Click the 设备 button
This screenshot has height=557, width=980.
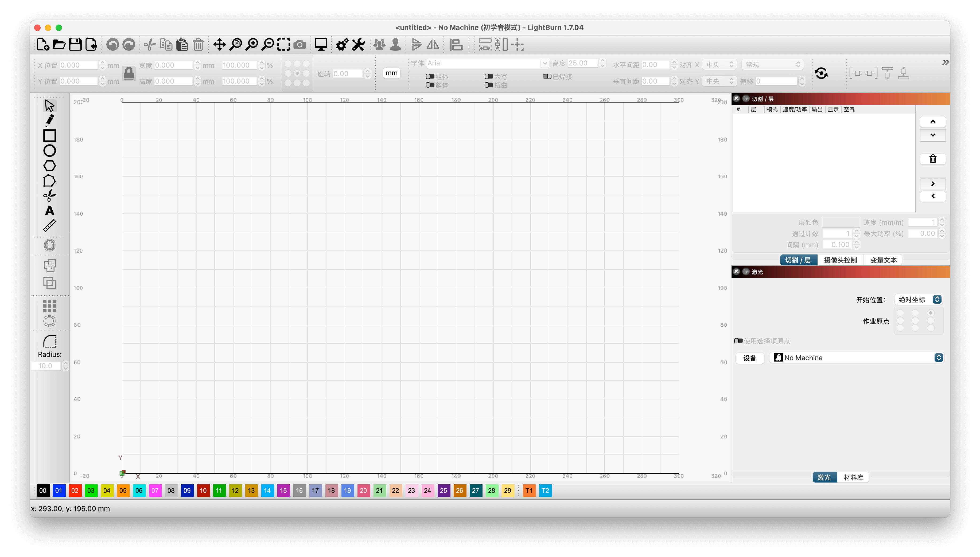click(750, 358)
